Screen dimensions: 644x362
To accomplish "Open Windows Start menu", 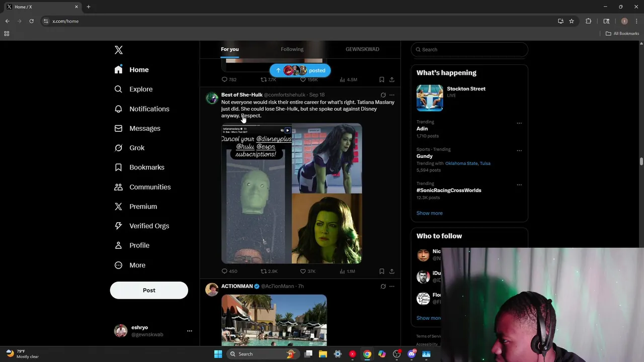I will pyautogui.click(x=218, y=354).
